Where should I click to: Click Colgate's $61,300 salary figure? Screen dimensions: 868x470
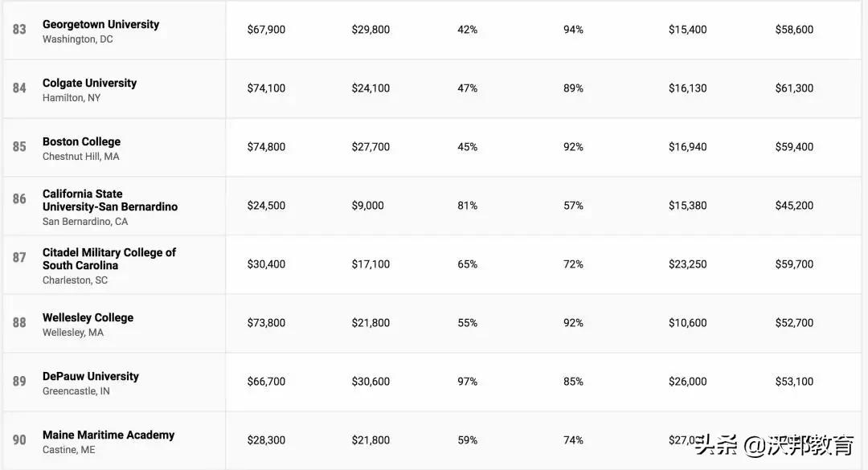tap(794, 88)
